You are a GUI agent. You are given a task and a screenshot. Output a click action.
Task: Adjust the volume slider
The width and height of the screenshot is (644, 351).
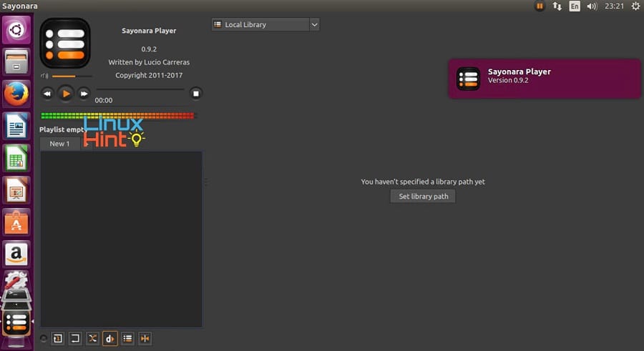[72, 76]
